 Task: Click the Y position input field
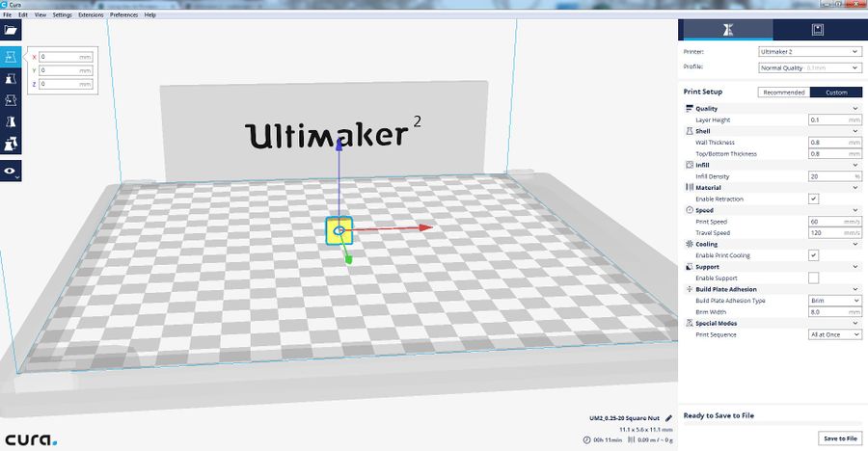[x=66, y=71]
